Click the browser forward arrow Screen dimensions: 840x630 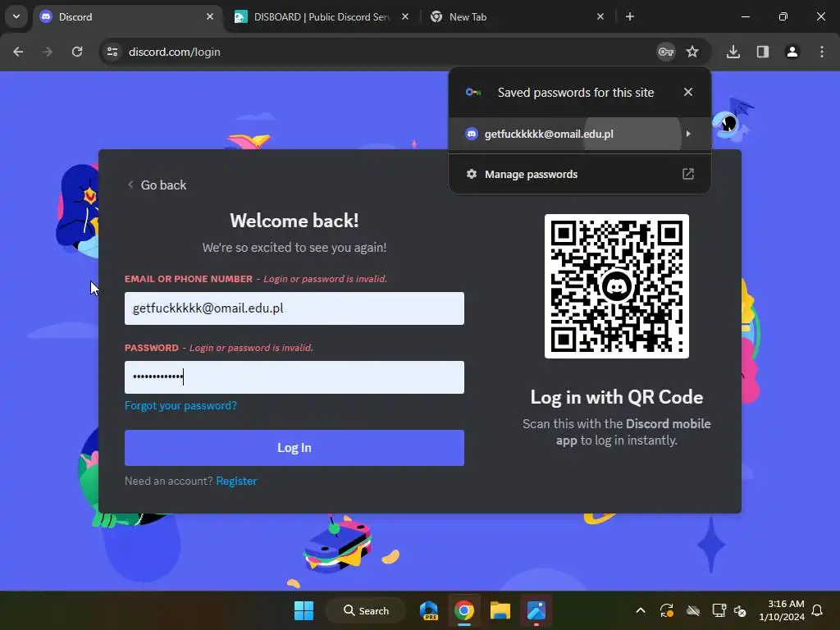[48, 52]
